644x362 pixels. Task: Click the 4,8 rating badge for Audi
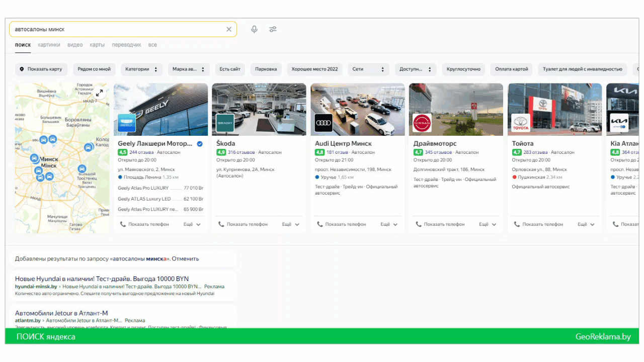tap(320, 152)
